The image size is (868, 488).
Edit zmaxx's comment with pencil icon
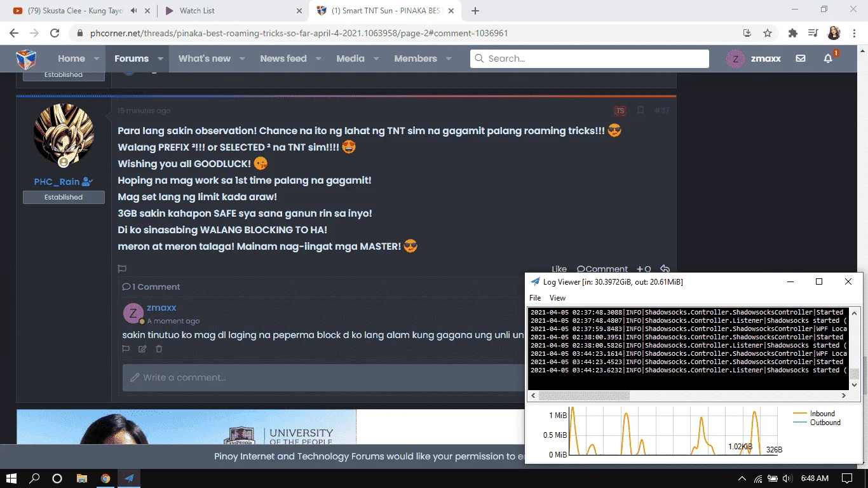(142, 349)
